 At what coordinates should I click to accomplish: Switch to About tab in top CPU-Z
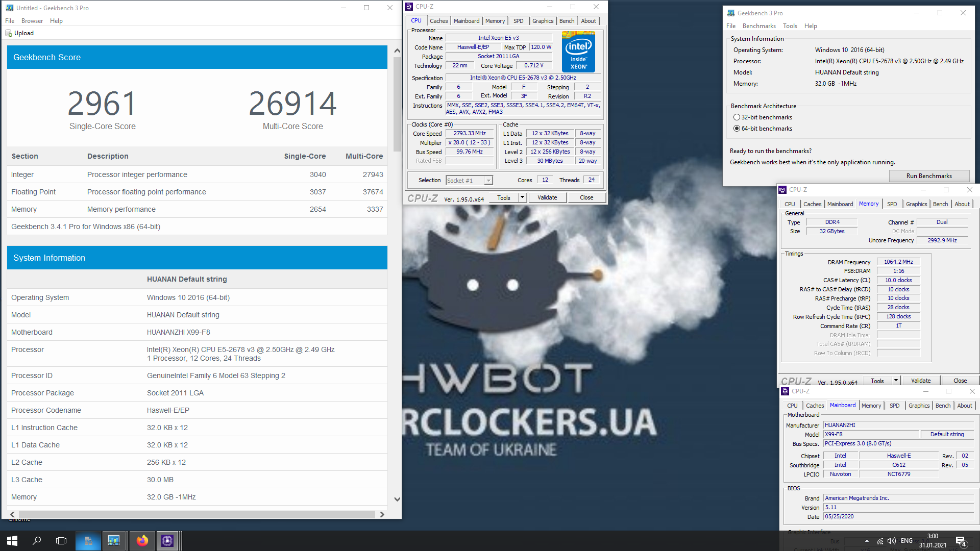pyautogui.click(x=589, y=21)
